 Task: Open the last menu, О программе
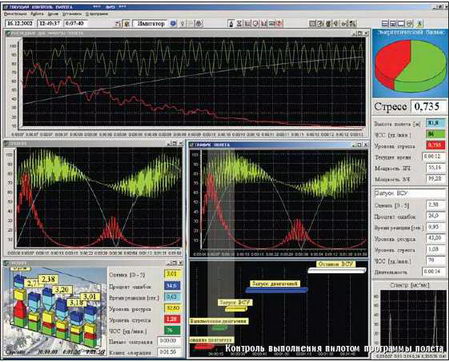(x=97, y=14)
